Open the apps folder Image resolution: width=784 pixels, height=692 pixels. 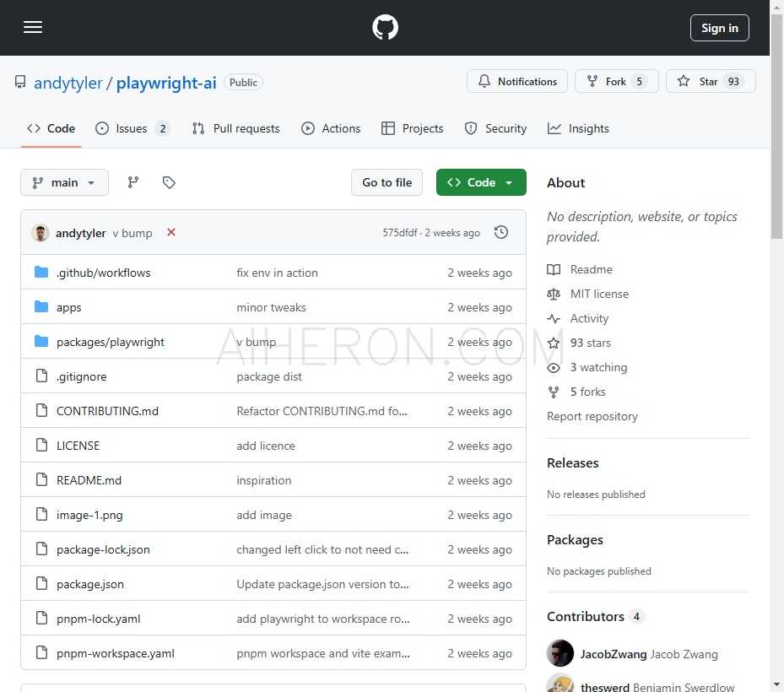[x=69, y=307]
